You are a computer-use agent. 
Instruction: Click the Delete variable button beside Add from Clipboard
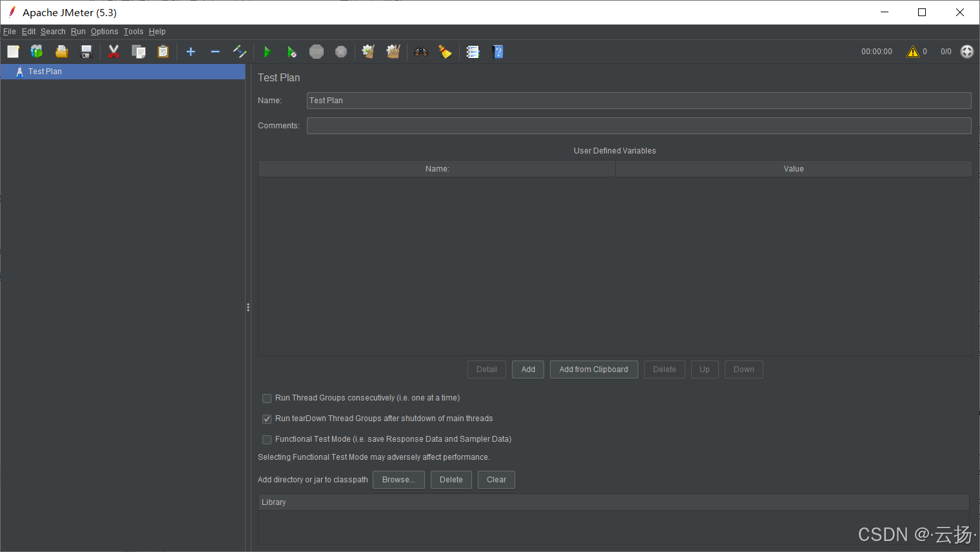(x=665, y=370)
